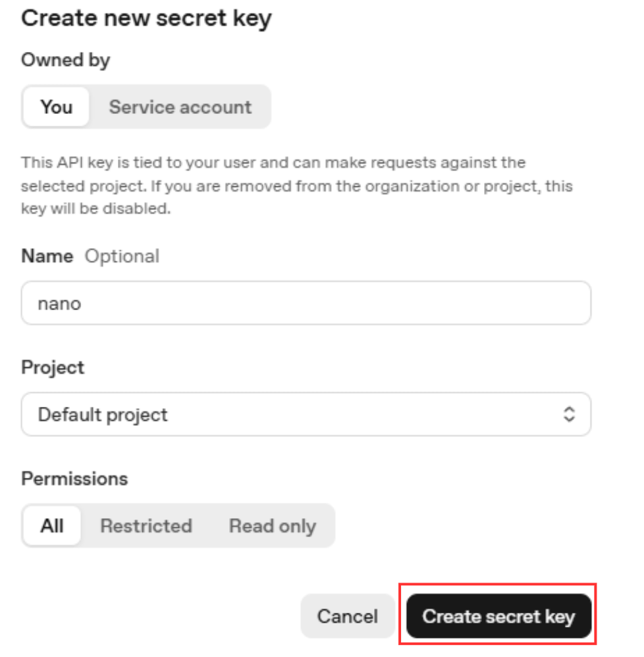Click the "Permissions" section label
The image size is (644, 657).
point(74,479)
